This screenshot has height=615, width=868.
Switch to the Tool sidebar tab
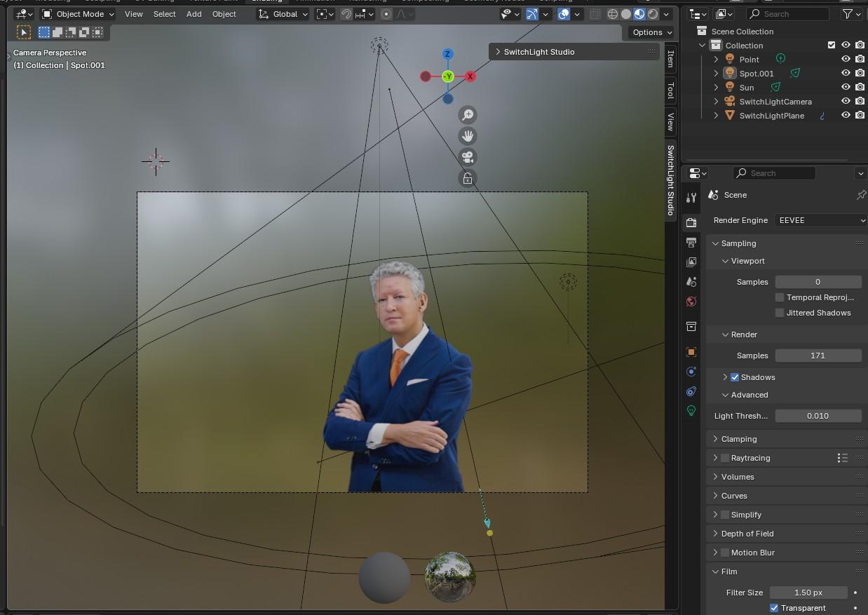[671, 90]
